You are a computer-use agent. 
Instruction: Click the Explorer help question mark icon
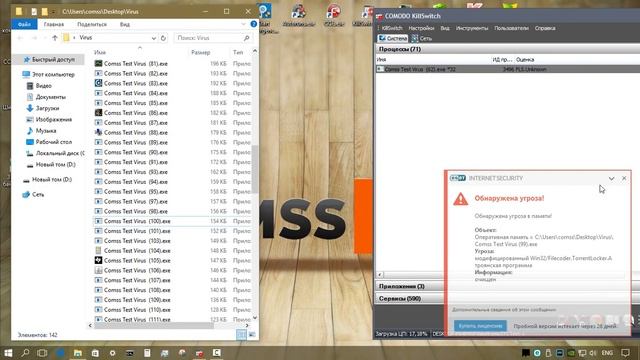tap(253, 24)
